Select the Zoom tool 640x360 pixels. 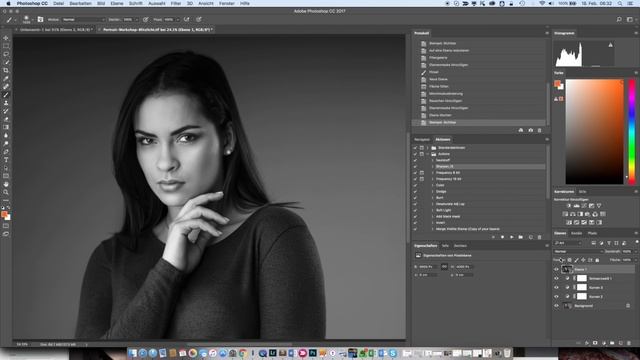(6, 192)
